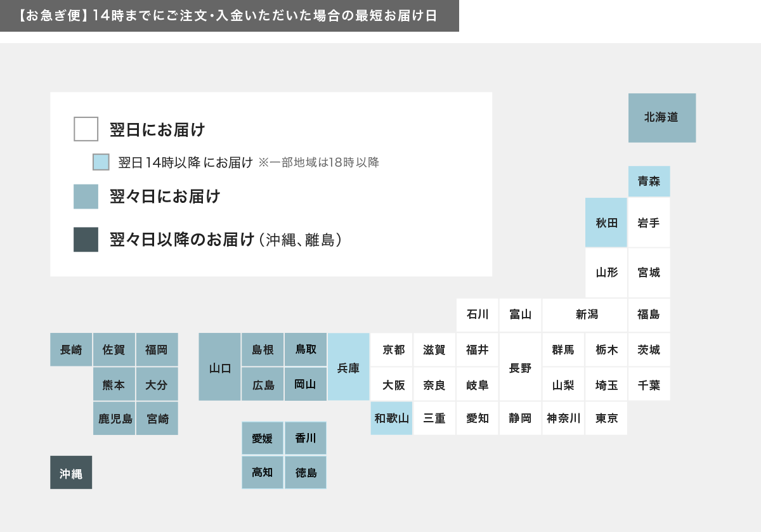Click the 山口 prefecture tile
Image resolution: width=761 pixels, height=532 pixels.
pyautogui.click(x=219, y=367)
